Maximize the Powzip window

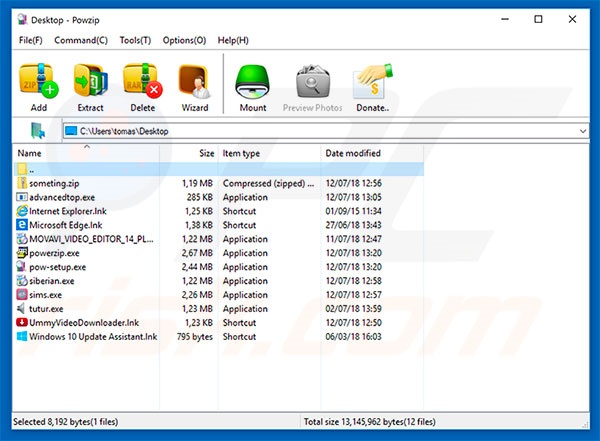click(538, 19)
